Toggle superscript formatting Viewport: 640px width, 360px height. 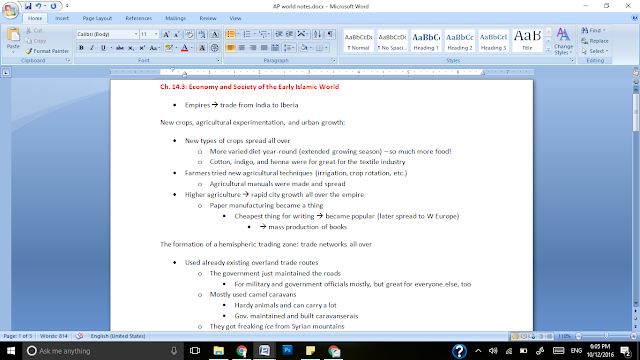[x=142, y=48]
